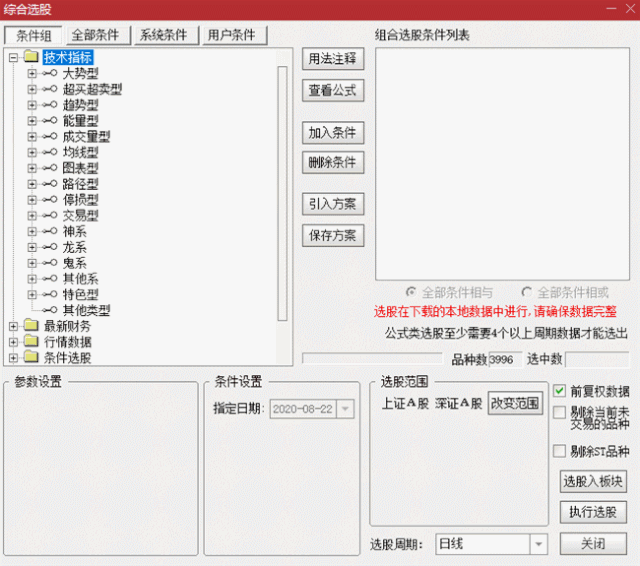Select the 全部条件相或 radio button

(x=527, y=292)
